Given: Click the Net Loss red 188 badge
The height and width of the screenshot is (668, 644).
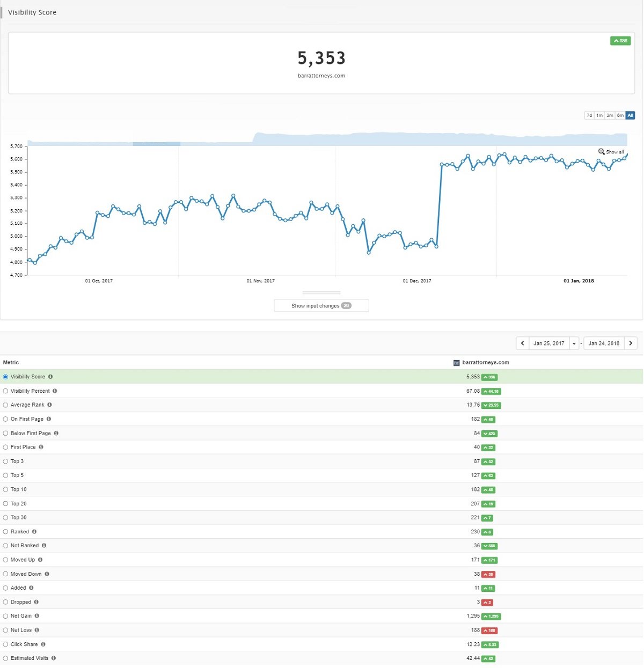Looking at the screenshot, I should coord(489,630).
